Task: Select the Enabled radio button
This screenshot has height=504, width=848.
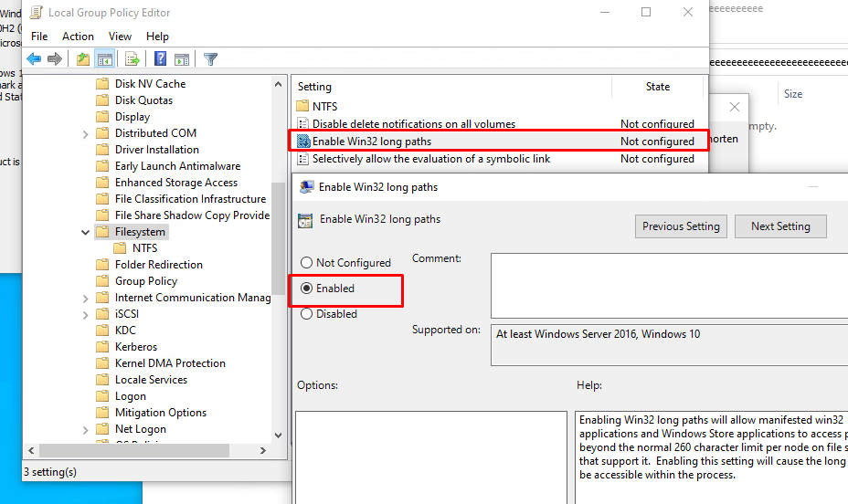Action: click(306, 289)
